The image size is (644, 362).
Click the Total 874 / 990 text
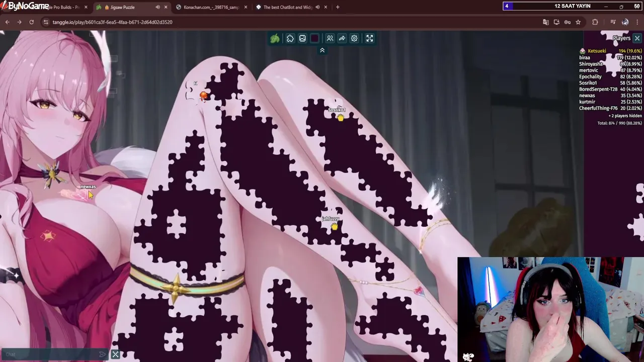(x=619, y=123)
